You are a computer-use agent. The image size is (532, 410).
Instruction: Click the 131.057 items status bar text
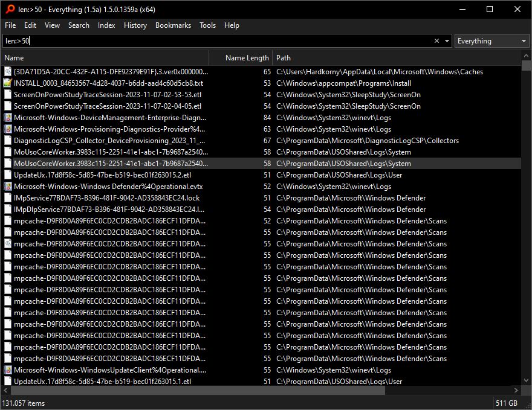(24, 403)
